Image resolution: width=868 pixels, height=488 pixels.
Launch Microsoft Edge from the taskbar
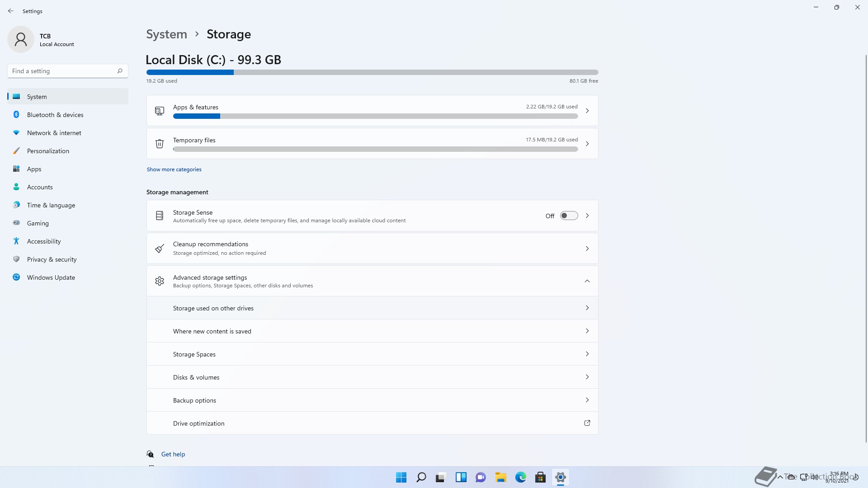tap(520, 477)
